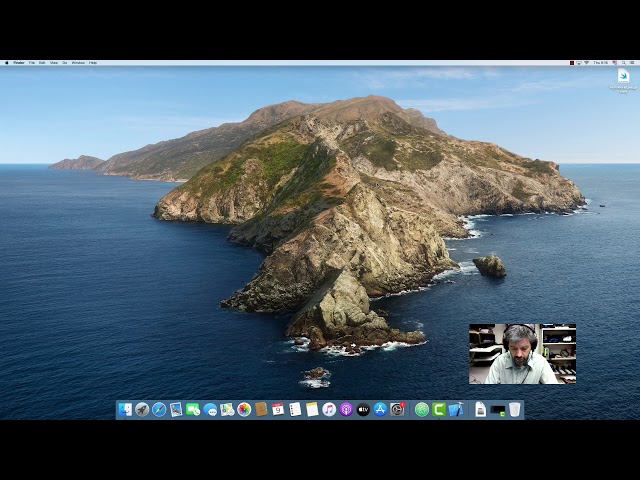Open the Edit menu

coord(42,63)
